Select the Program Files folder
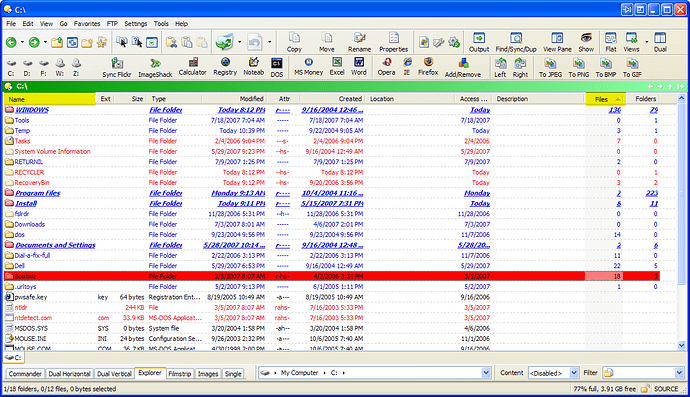Image resolution: width=690 pixels, height=397 pixels. (38, 193)
